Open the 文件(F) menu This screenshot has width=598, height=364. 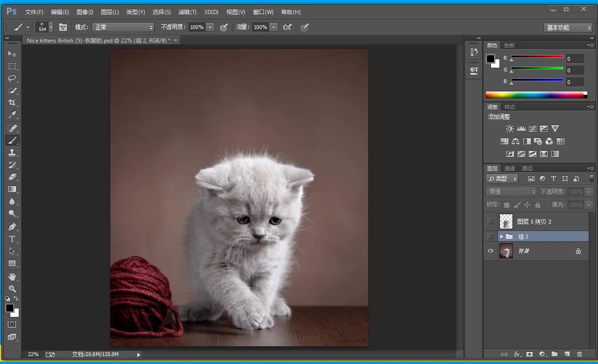(x=34, y=12)
